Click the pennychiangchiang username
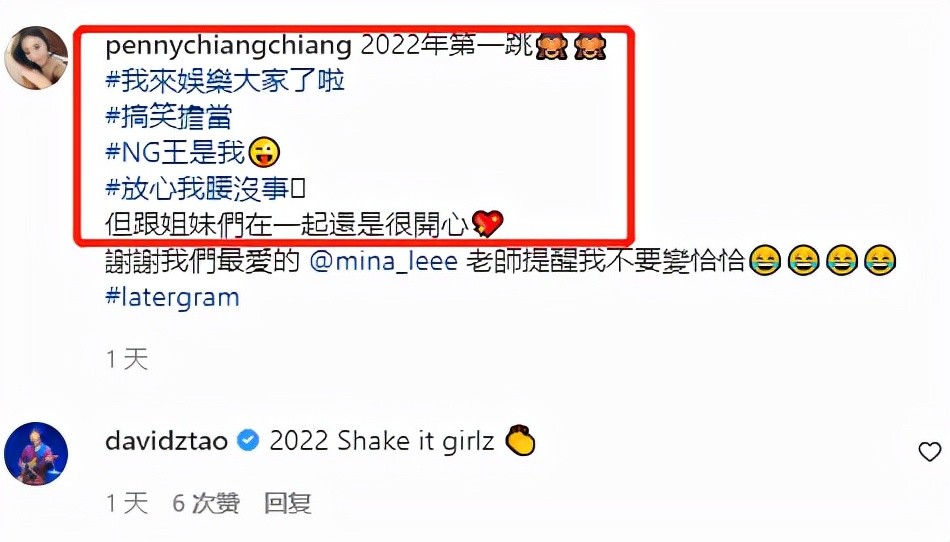950x542 pixels. (x=228, y=47)
